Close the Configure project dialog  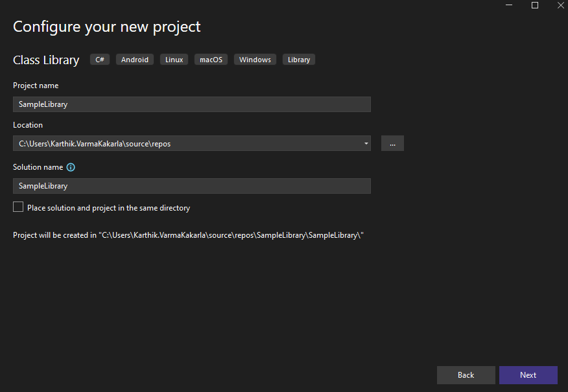pos(560,5)
